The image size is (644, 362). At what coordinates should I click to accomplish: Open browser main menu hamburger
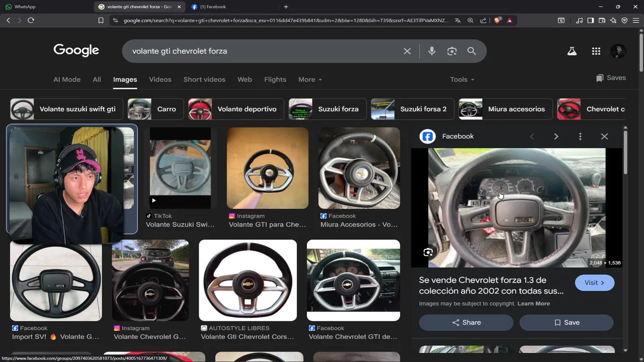pos(636,20)
